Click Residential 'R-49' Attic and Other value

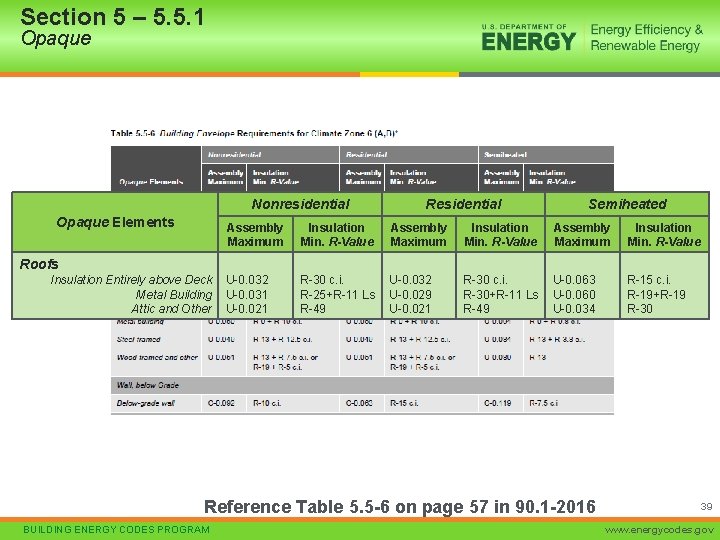click(x=476, y=309)
